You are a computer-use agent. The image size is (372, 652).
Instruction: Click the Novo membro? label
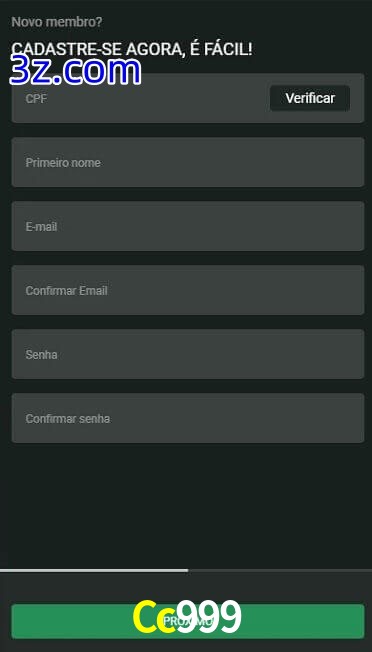pos(57,22)
